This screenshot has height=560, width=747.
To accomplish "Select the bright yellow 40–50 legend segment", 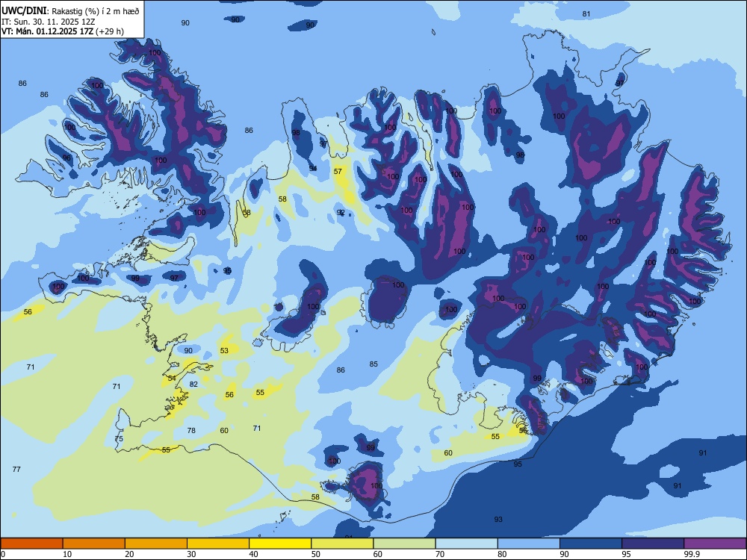I will [280, 544].
